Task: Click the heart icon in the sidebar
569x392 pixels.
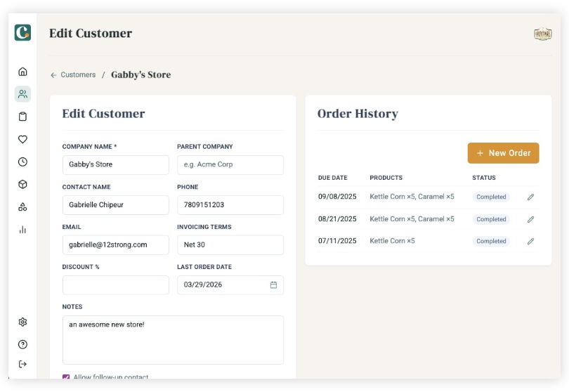Action: pyautogui.click(x=22, y=139)
